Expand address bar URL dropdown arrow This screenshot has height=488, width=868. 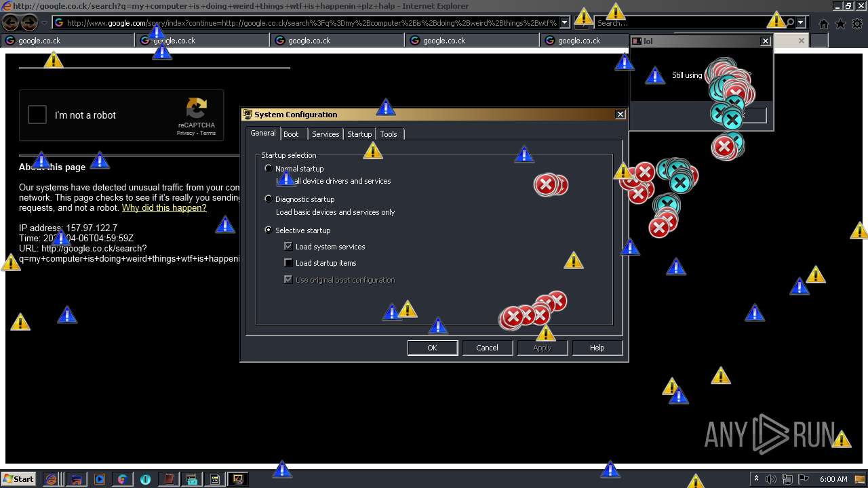pyautogui.click(x=565, y=23)
